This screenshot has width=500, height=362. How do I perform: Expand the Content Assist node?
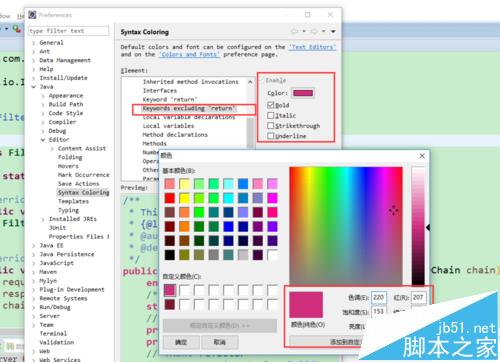pos(52,149)
